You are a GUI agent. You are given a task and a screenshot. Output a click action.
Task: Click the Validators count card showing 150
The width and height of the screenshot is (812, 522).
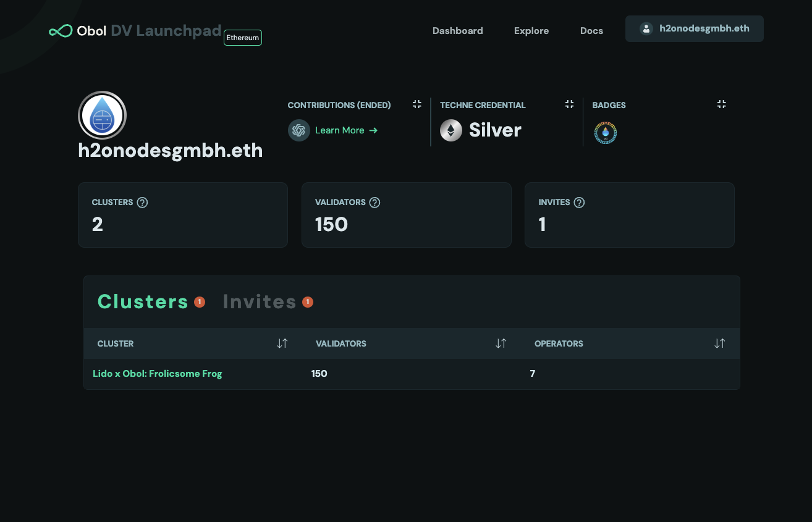407,215
